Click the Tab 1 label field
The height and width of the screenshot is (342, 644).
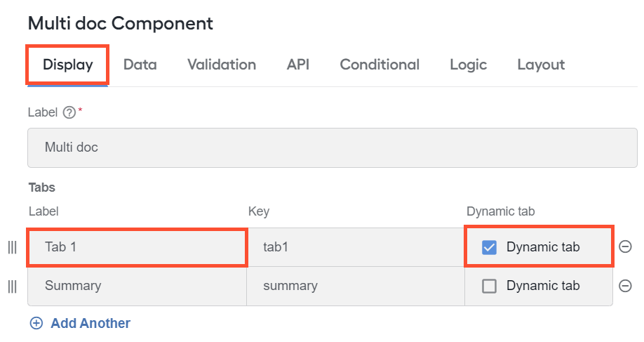(x=137, y=247)
